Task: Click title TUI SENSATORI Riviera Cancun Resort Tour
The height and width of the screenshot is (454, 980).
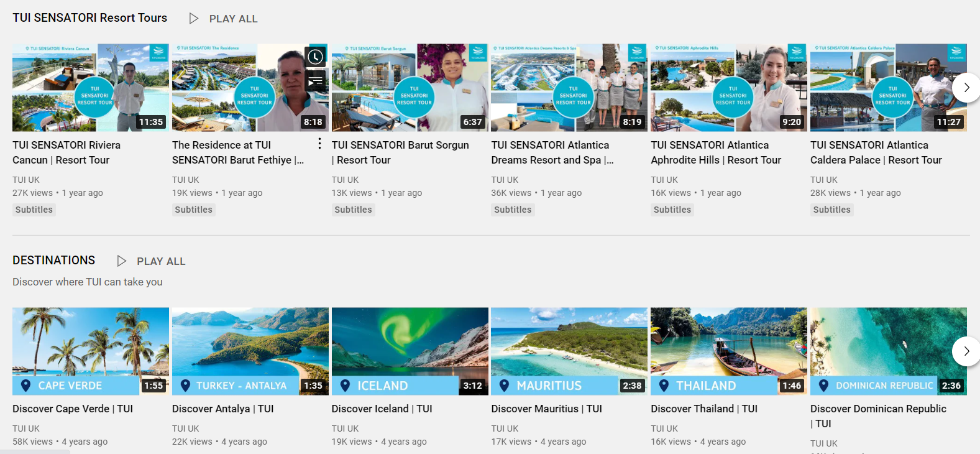Action: click(66, 152)
